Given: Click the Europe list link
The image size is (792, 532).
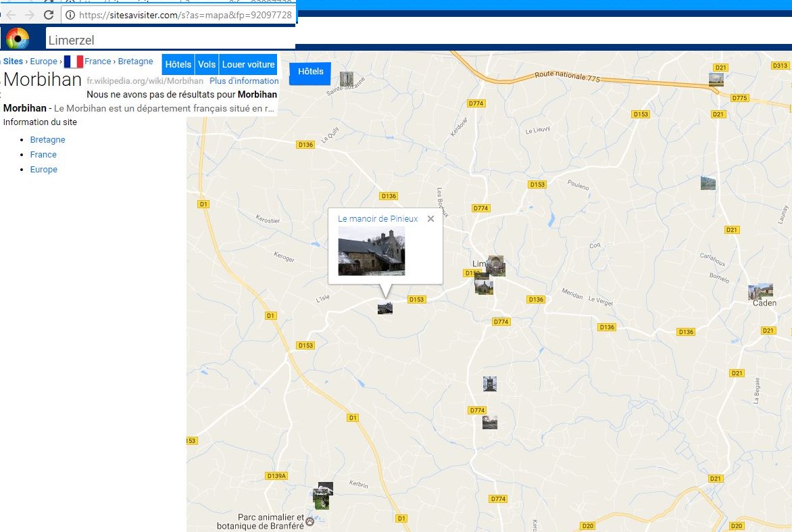Looking at the screenshot, I should [x=43, y=169].
